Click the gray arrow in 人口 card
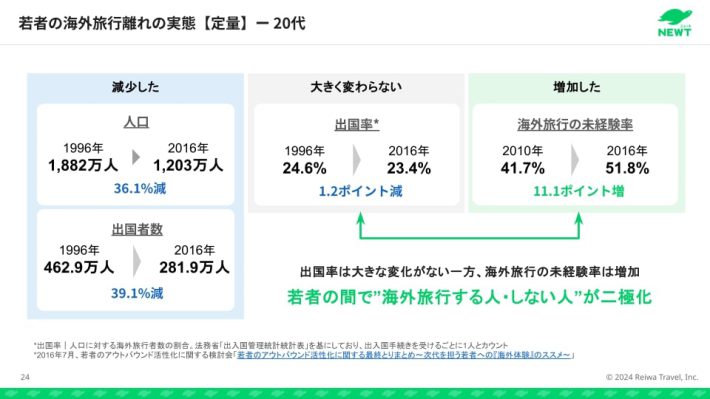Image resolution: width=710 pixels, height=399 pixels. click(x=136, y=157)
